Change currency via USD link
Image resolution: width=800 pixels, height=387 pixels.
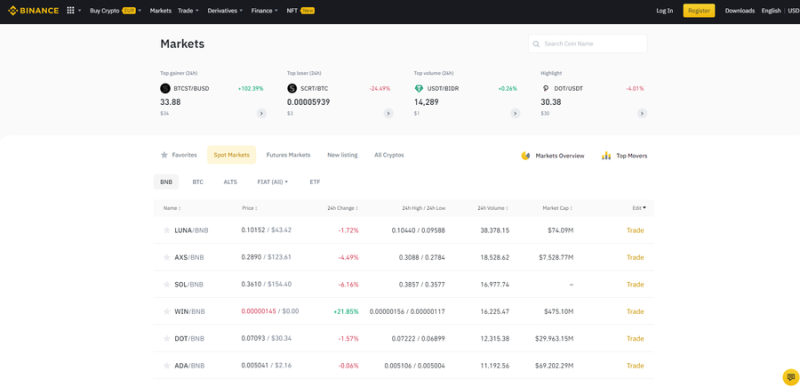793,10
